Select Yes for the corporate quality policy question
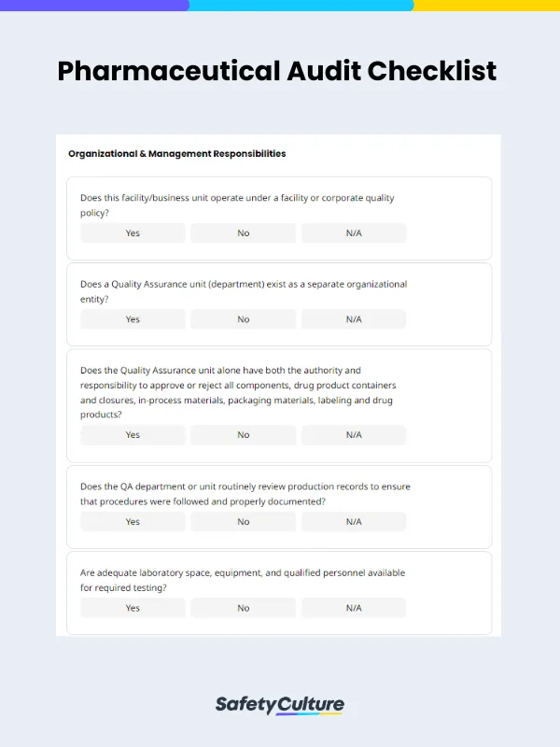560x747 pixels. pos(133,233)
